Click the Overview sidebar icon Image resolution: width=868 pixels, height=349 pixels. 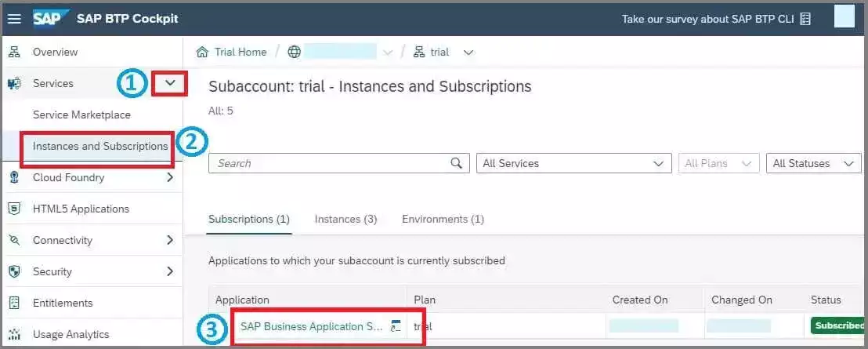pyautogui.click(x=14, y=52)
